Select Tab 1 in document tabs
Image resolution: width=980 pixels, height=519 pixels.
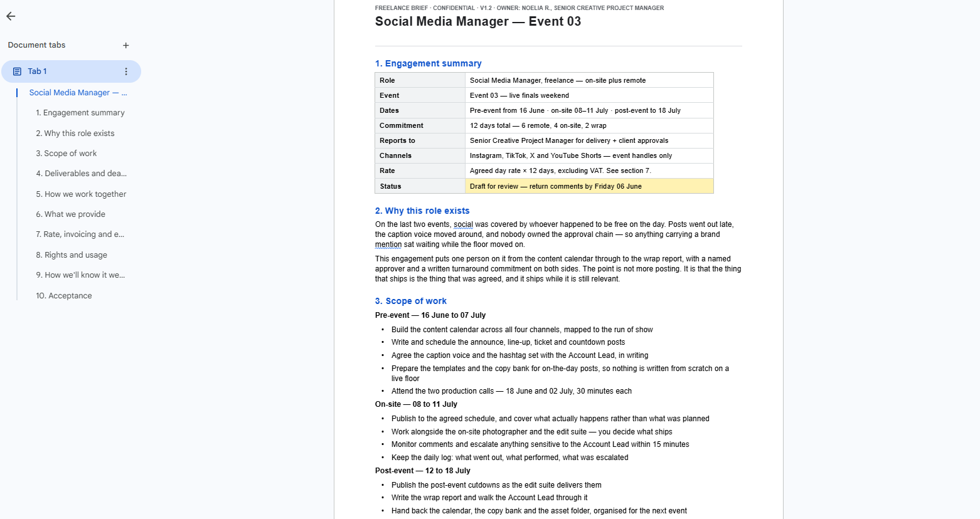click(71, 71)
